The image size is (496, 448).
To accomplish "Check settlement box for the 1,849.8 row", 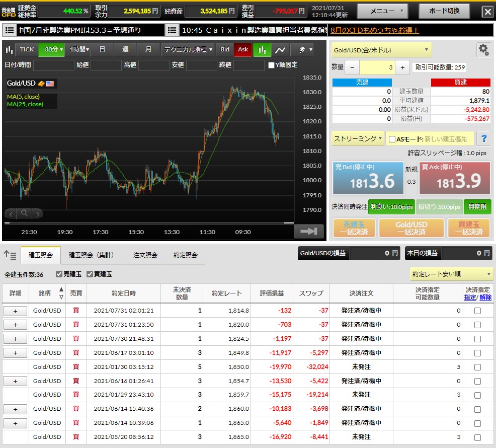I will pyautogui.click(x=478, y=353).
